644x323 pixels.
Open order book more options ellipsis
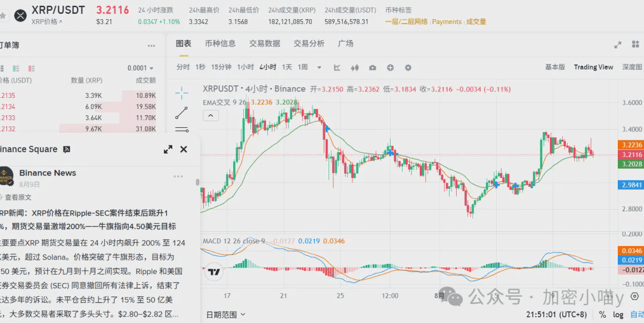tap(151, 45)
